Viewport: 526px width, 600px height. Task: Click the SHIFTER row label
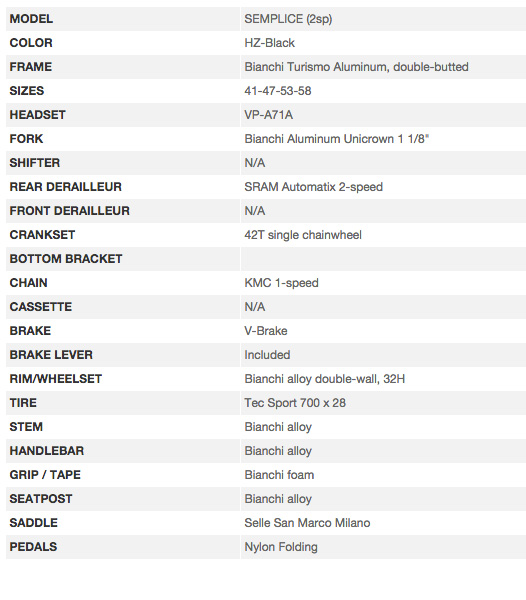pyautogui.click(x=34, y=163)
